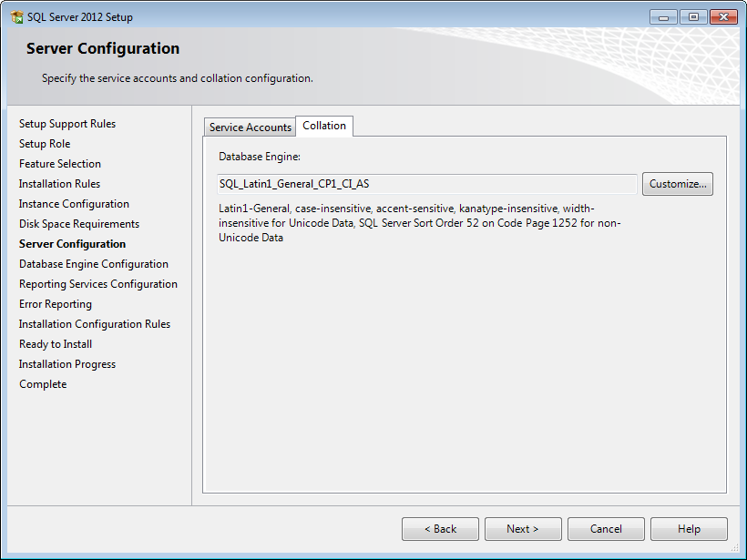Select the Setup Role step
Viewport: 747px width, 560px height.
click(x=45, y=144)
